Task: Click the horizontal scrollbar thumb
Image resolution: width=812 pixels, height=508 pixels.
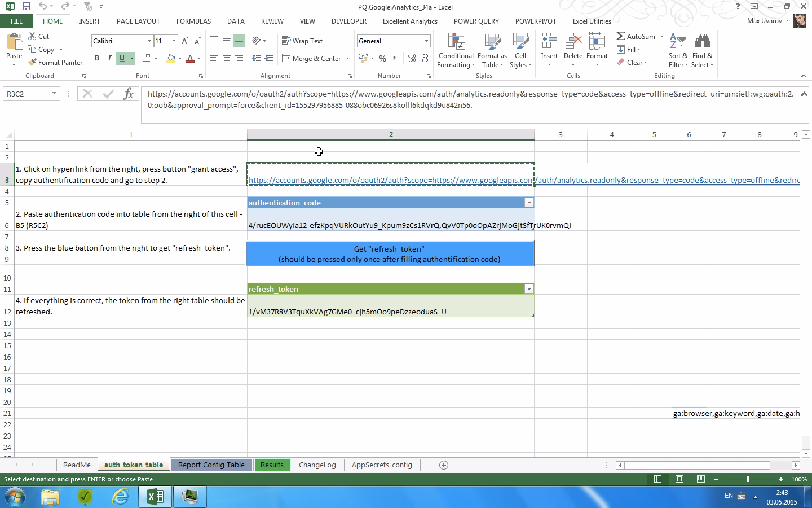Action: pos(697,465)
